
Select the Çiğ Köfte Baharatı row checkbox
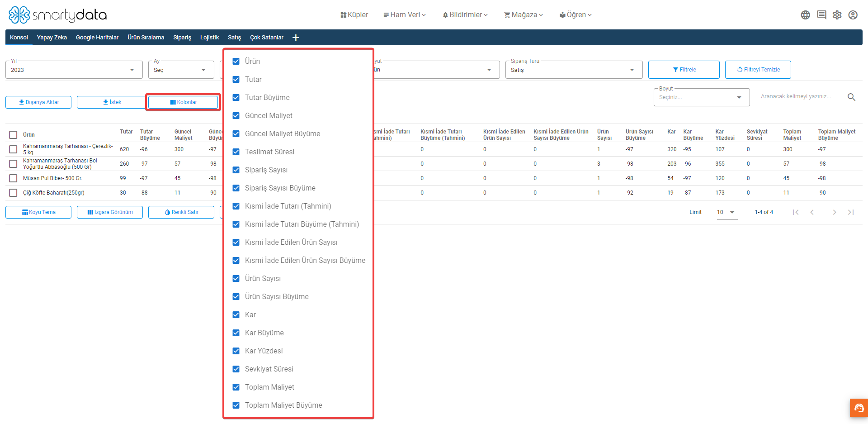(x=13, y=193)
